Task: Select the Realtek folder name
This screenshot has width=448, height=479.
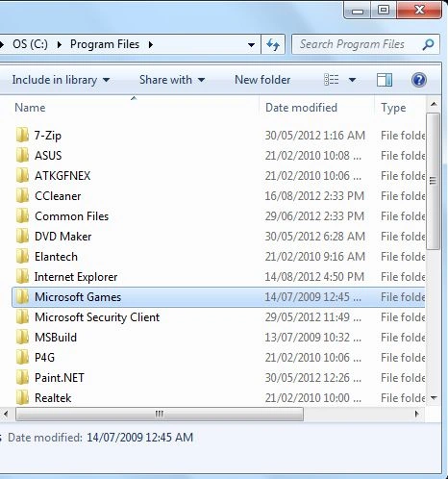Action: [x=53, y=398]
